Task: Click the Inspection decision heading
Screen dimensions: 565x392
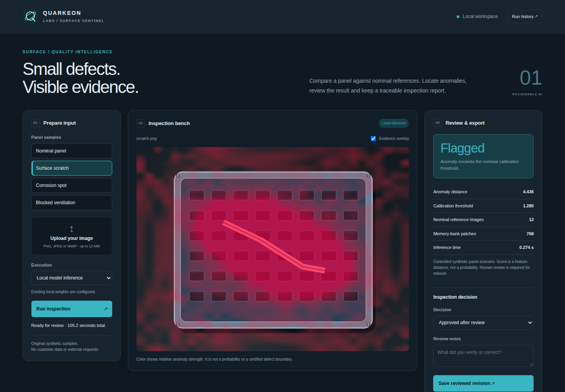Action: (x=455, y=297)
